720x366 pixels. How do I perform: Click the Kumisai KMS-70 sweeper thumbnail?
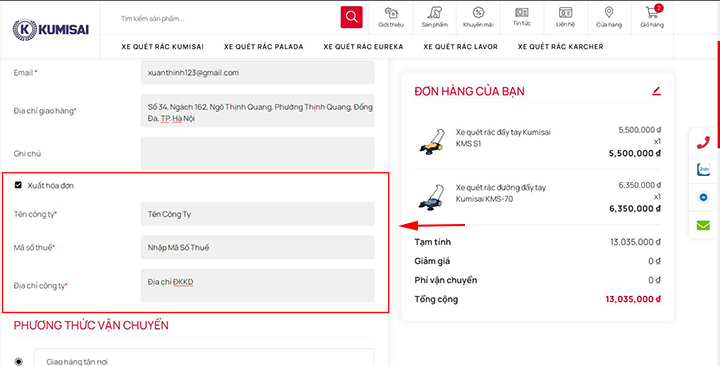click(432, 197)
